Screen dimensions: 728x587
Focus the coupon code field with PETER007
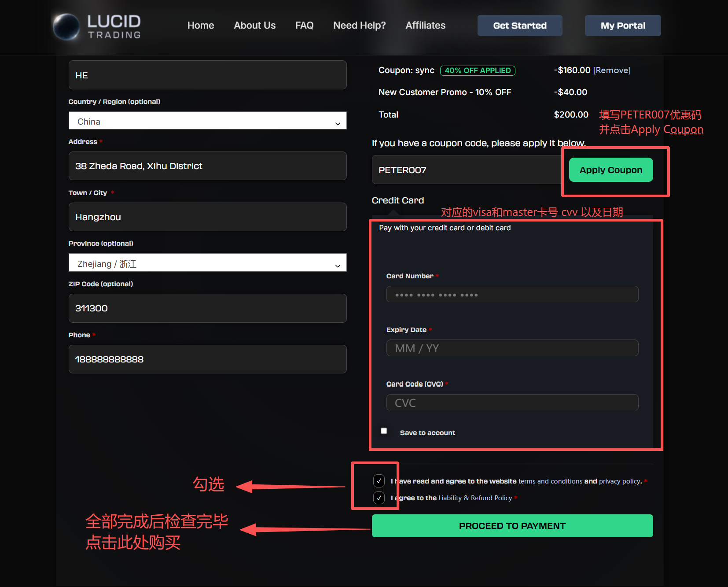click(467, 170)
